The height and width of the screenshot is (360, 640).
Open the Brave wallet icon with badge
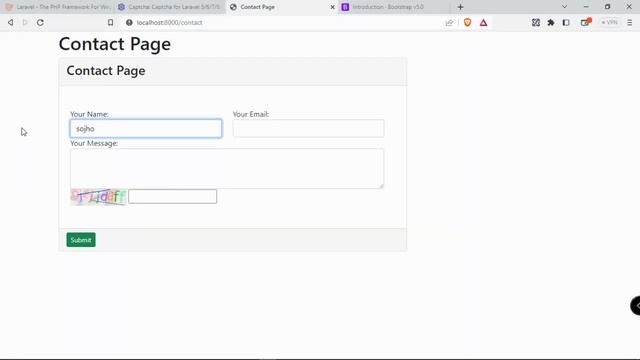coord(586,22)
